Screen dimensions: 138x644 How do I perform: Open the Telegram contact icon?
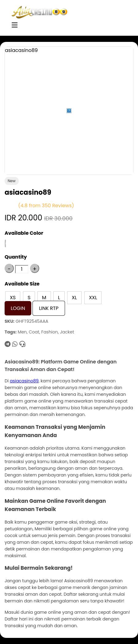(8, 344)
